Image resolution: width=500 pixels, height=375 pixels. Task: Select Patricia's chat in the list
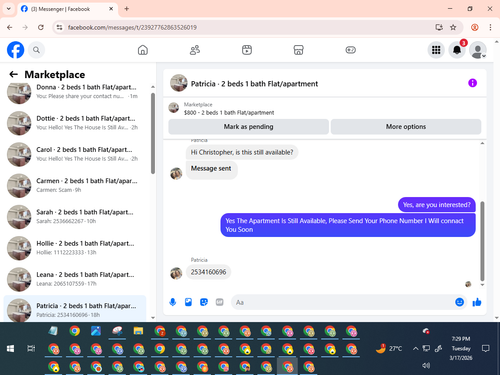[x=75, y=309]
